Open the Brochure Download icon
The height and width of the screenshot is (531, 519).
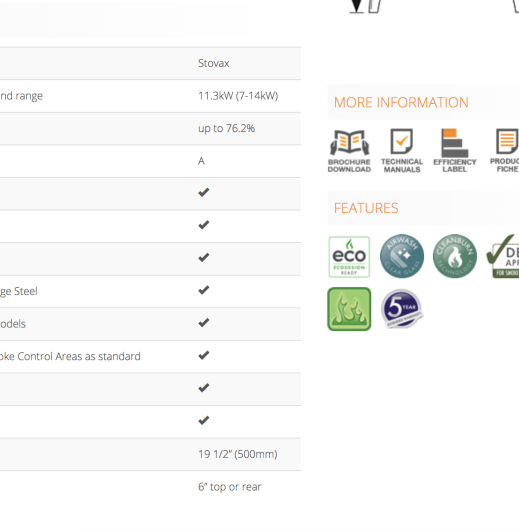point(349,151)
